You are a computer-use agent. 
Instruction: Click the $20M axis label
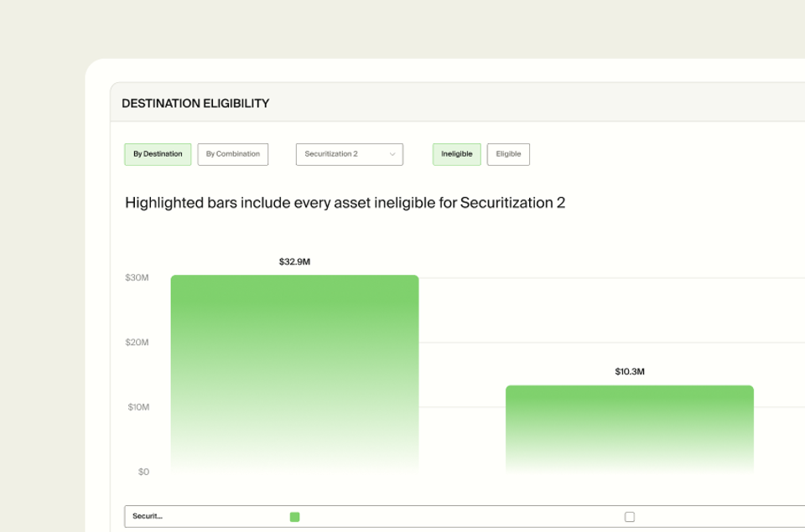137,342
